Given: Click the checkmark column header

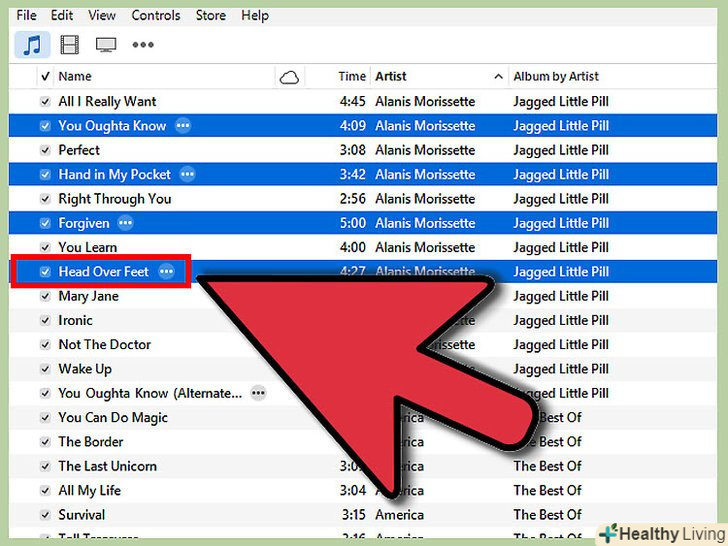Looking at the screenshot, I should tap(45, 76).
